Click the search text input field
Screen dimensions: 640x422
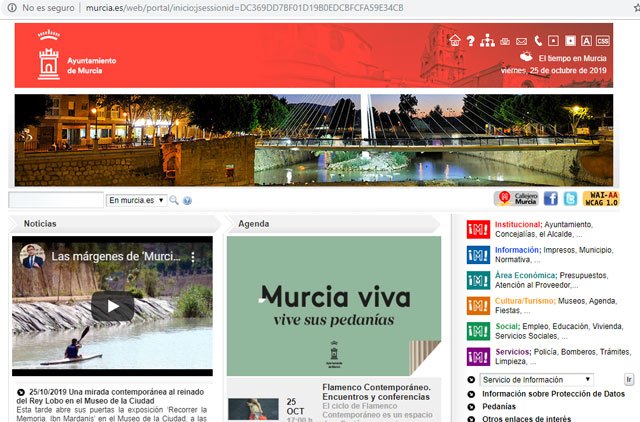point(56,201)
